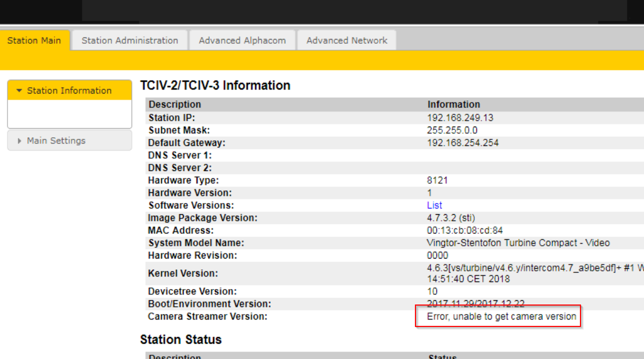Click the Kernel Version value text
Screen dimensions: 644x359
pyautogui.click(x=529, y=273)
